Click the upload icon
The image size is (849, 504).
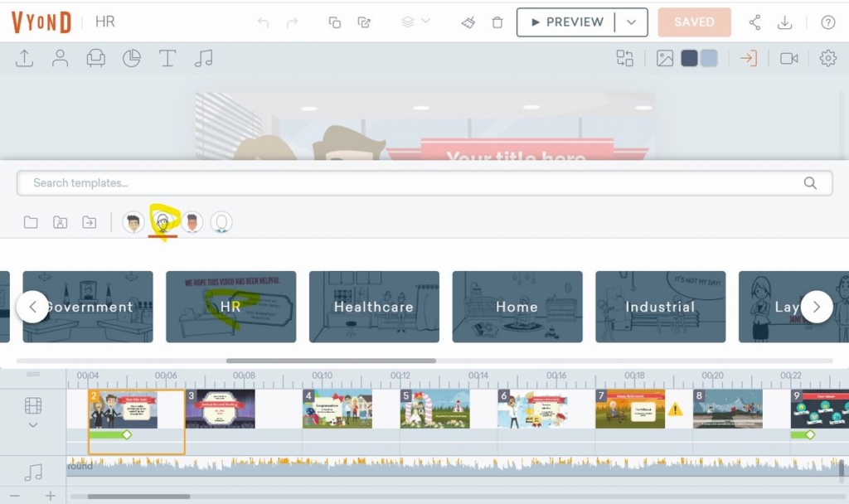coord(24,58)
